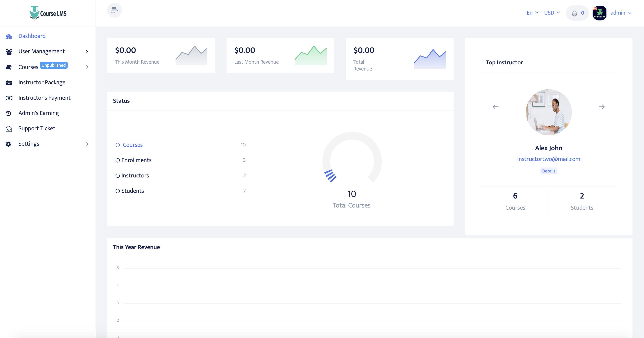Select the Instructors status radio option
Image resolution: width=644 pixels, height=338 pixels.
(x=118, y=176)
